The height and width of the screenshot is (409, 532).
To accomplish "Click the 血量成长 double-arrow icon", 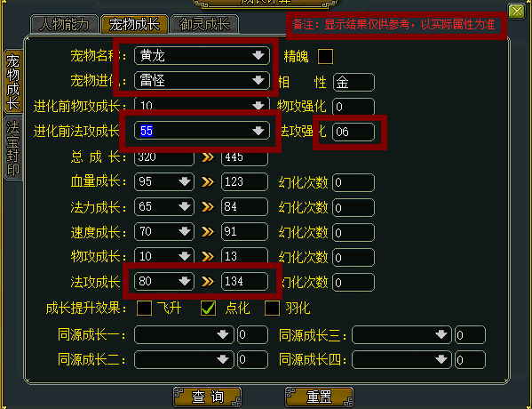I will [208, 182].
